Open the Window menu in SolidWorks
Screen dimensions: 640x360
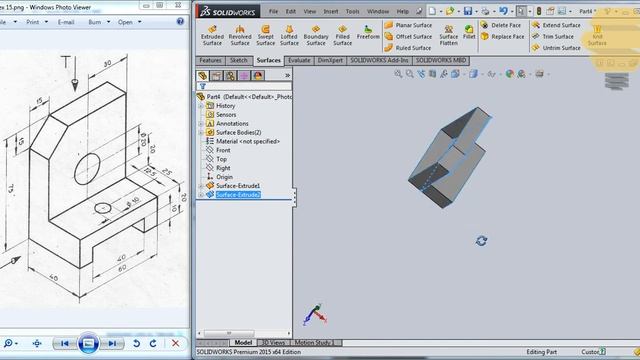tap(378, 11)
